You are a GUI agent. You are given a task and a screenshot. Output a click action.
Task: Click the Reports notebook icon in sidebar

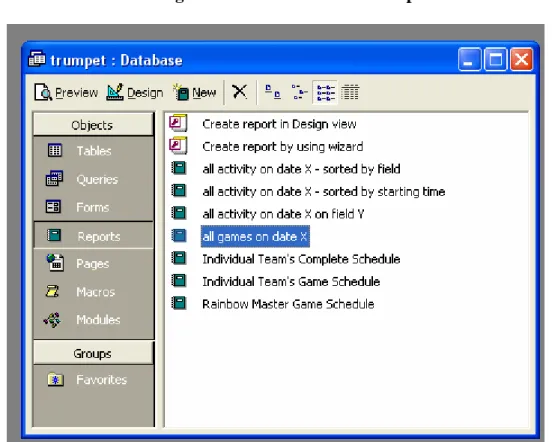pyautogui.click(x=54, y=235)
